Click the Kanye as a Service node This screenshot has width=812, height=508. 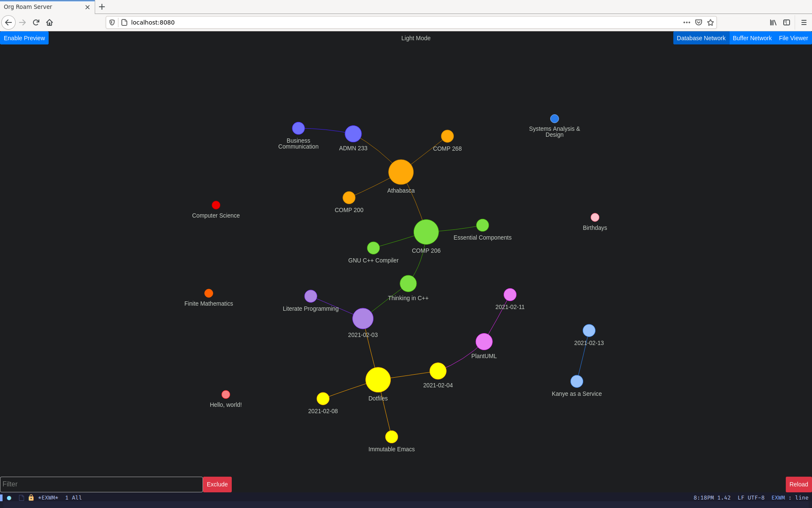click(576, 381)
